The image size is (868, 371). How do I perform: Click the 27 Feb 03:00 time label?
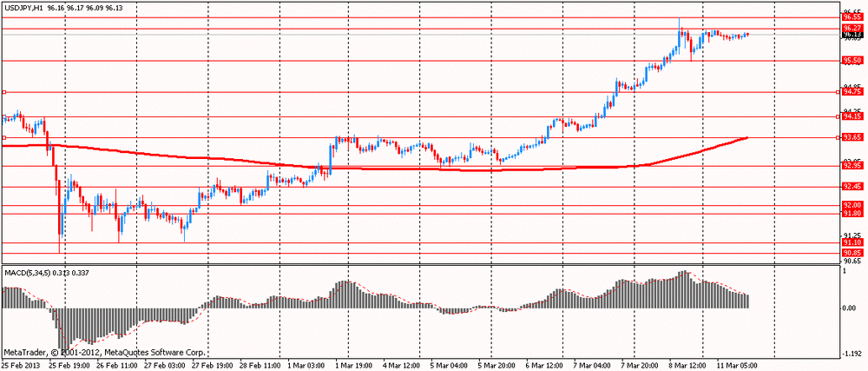(163, 366)
